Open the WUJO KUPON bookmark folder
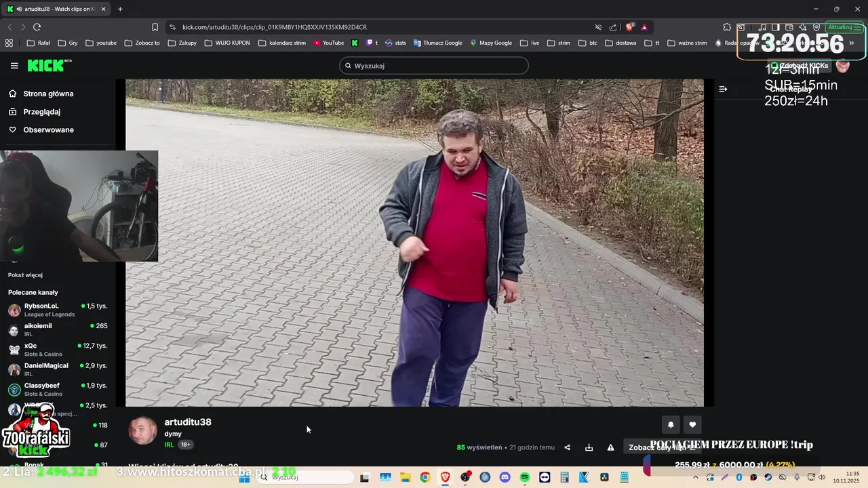Viewport: 868px width, 488px height. tap(226, 43)
